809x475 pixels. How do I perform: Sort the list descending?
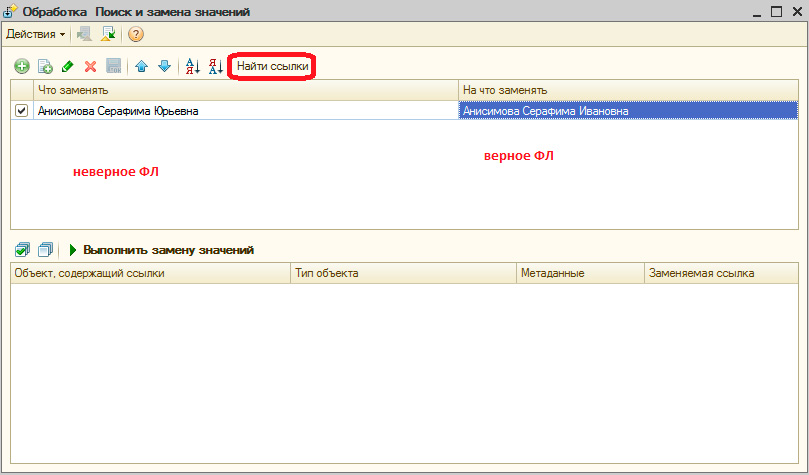click(216, 66)
